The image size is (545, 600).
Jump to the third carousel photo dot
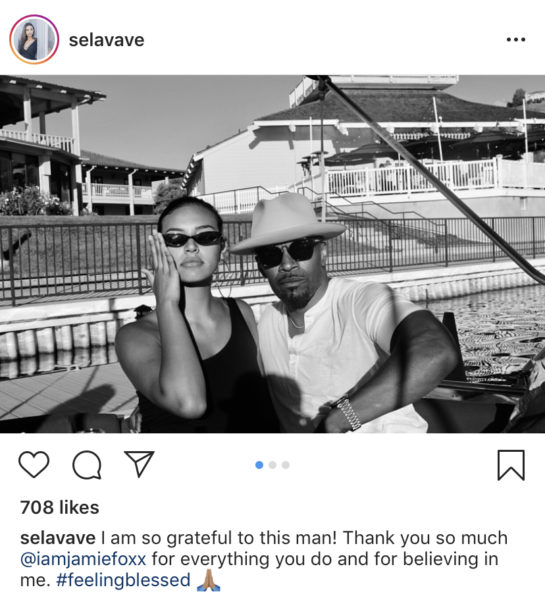(x=286, y=465)
